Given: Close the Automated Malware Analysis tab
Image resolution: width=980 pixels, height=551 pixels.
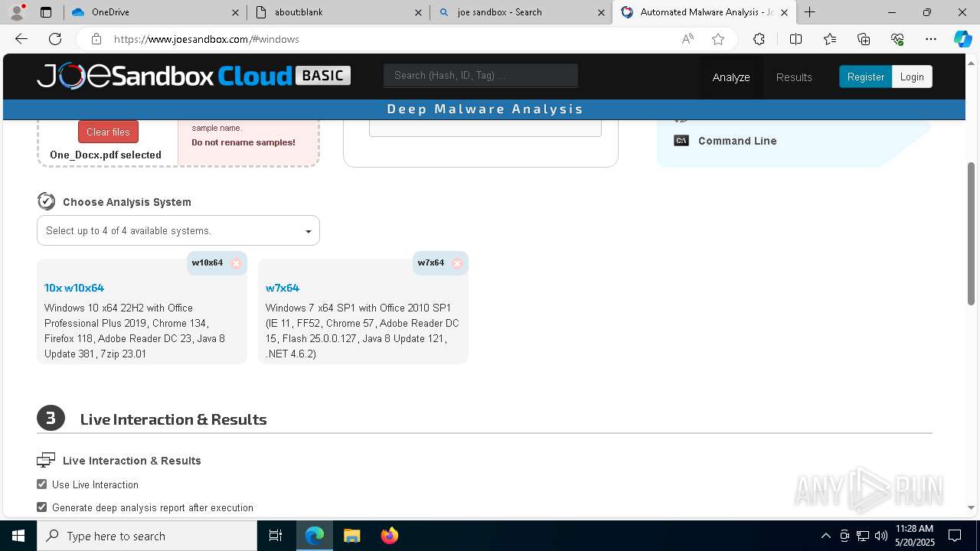Looking at the screenshot, I should (x=784, y=12).
